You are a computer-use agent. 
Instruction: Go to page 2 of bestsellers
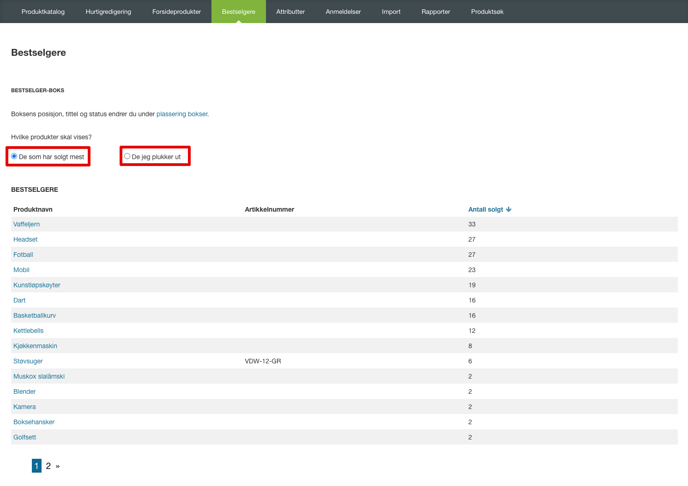click(x=48, y=466)
